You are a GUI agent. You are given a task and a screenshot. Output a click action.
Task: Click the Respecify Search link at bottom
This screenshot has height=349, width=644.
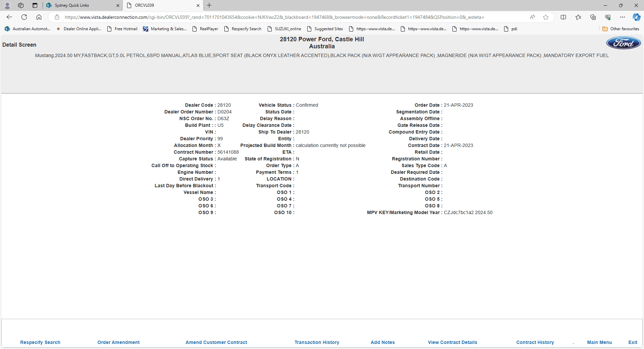[40, 342]
